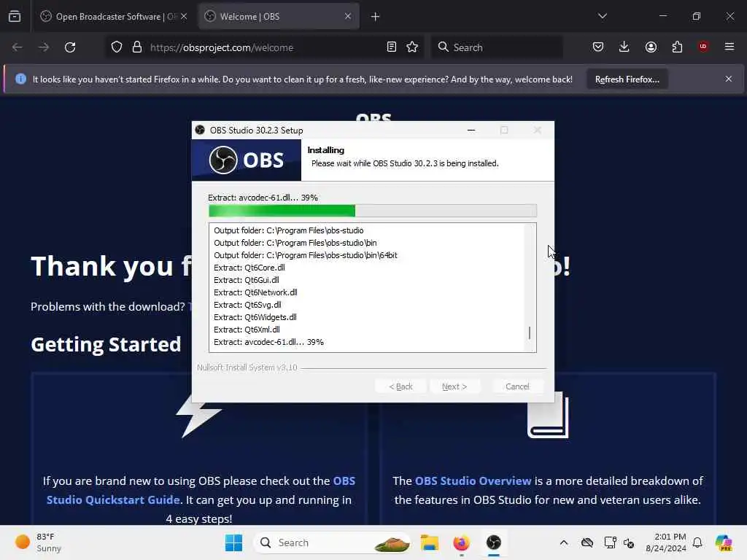Open Save to Pocket icon
747x560 pixels.
tap(598, 47)
